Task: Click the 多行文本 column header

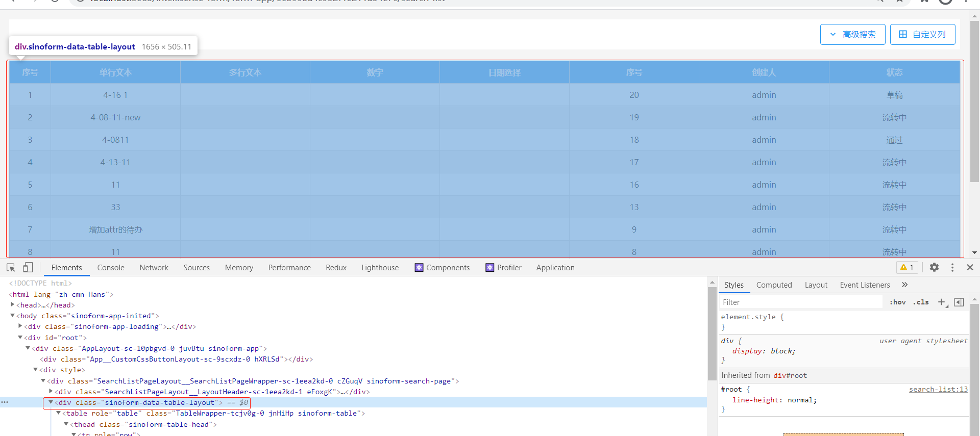Action: [x=245, y=72]
